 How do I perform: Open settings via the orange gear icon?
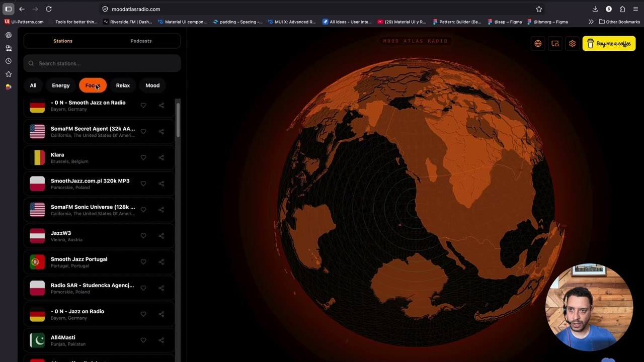tap(572, 44)
